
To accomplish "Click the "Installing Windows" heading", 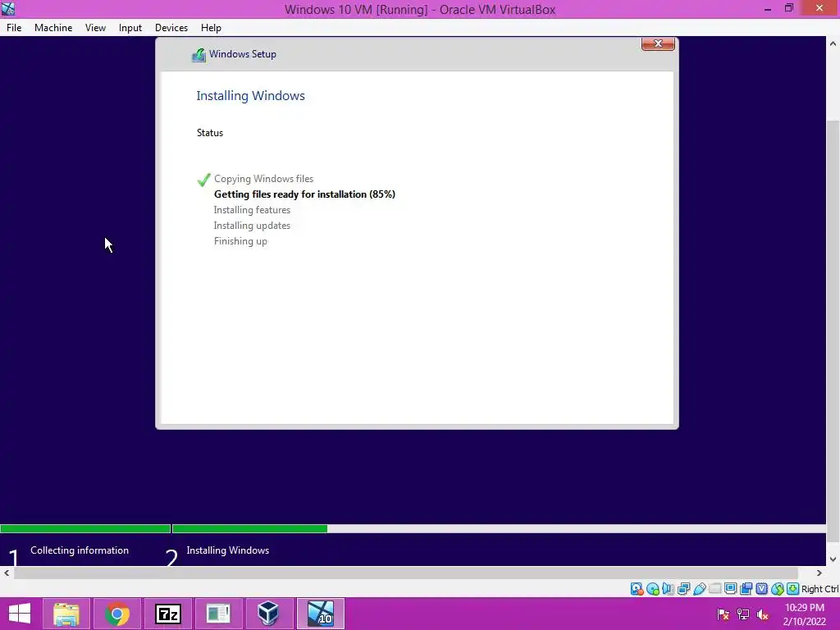I will click(250, 96).
